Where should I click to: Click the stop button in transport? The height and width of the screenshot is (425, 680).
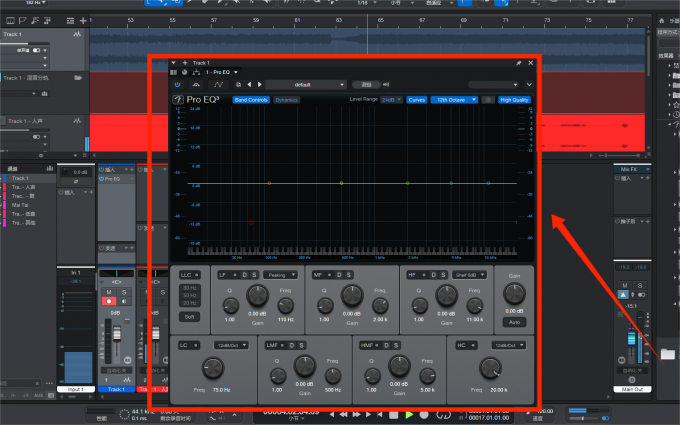tap(394, 415)
